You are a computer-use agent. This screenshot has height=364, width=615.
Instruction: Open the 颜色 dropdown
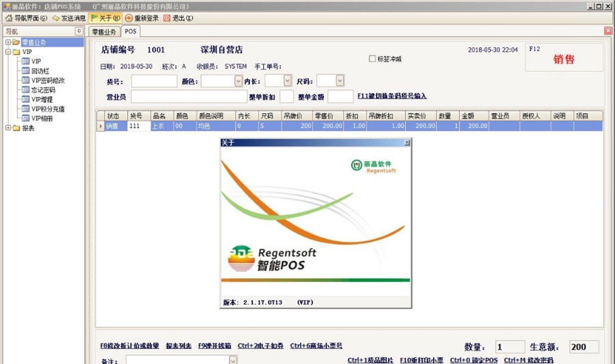tap(238, 81)
